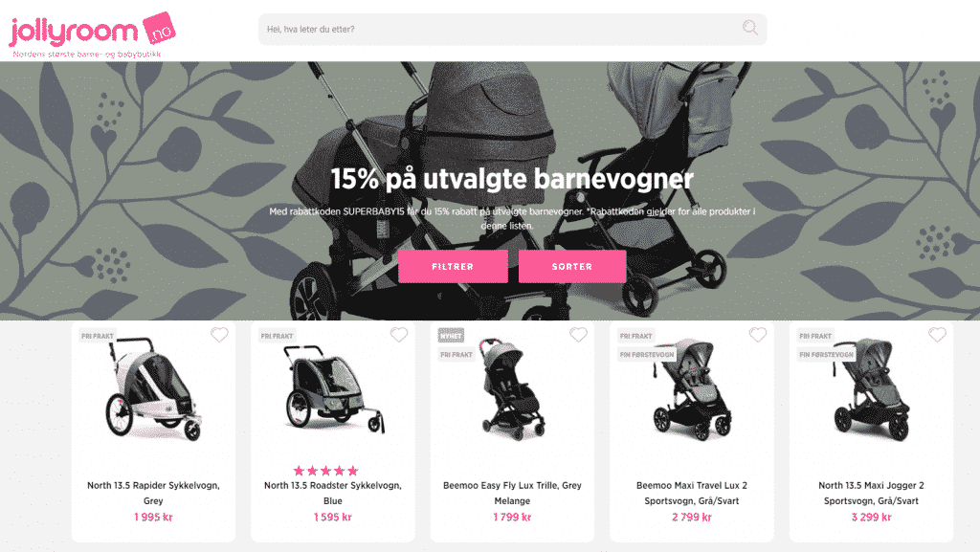View the Beemoo Easy Fly Lux stroller image

click(513, 390)
